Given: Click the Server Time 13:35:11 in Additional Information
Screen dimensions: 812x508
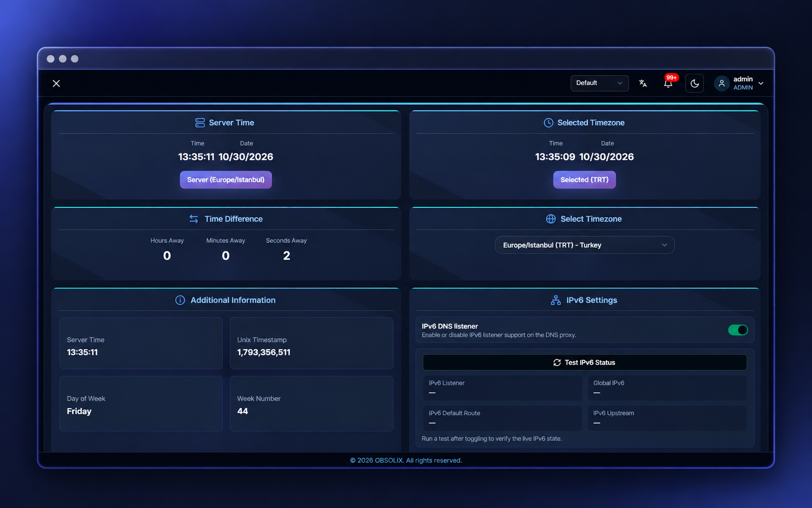Looking at the screenshot, I should [82, 352].
